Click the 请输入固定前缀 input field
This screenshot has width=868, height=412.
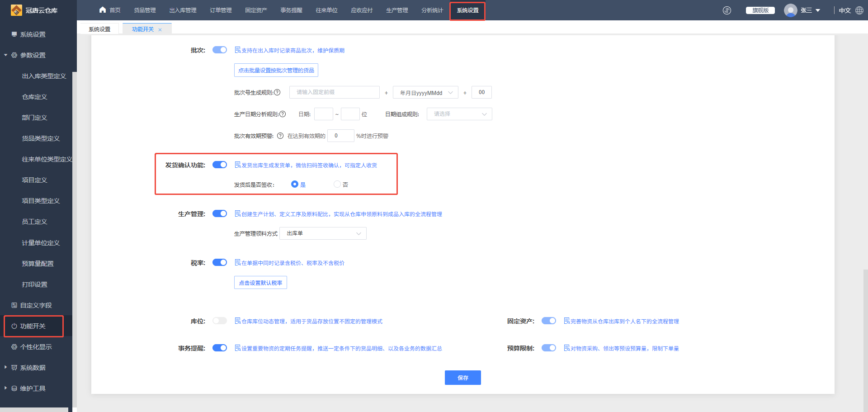pyautogui.click(x=335, y=92)
